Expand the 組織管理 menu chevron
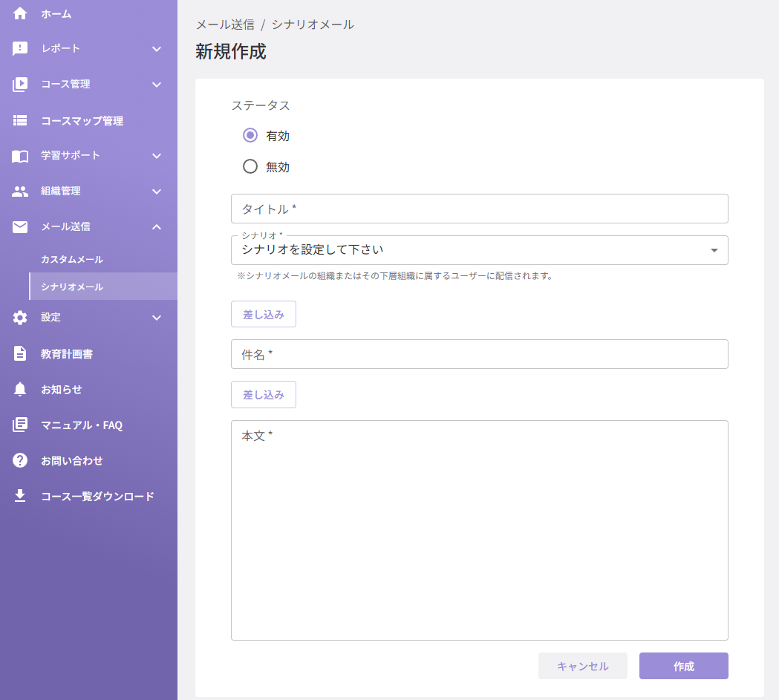This screenshot has height=700, width=779. coord(157,191)
